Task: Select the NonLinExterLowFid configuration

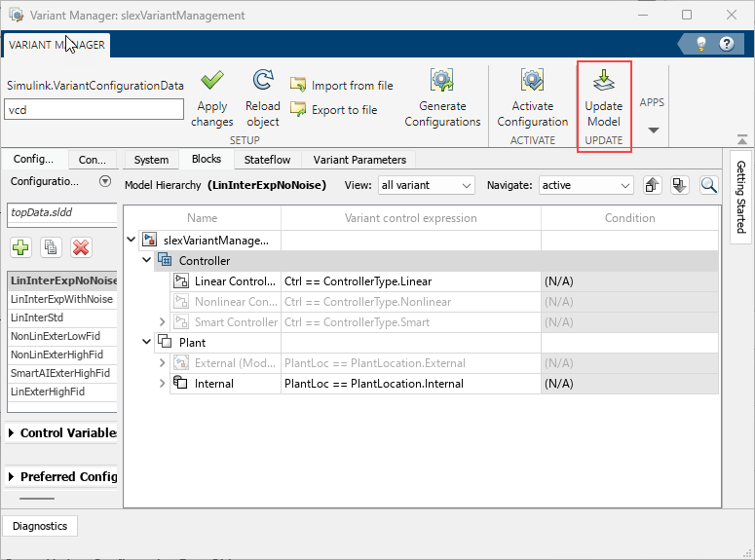Action: point(62,336)
